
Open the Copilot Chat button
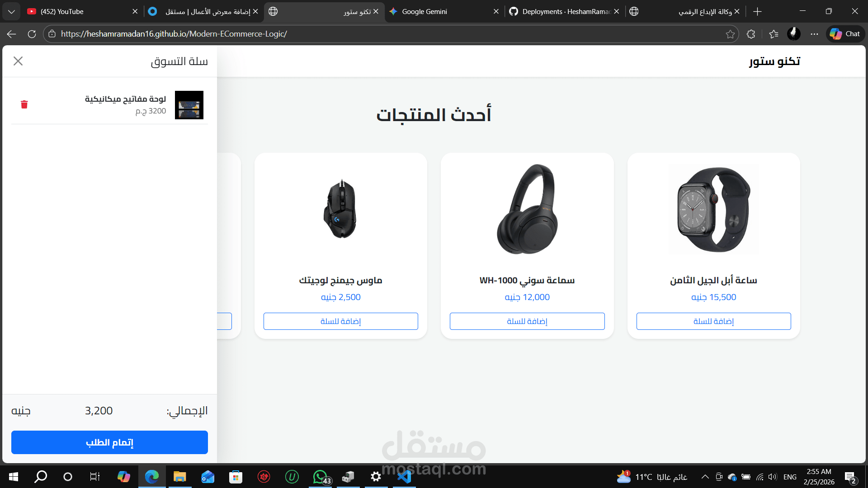(x=845, y=34)
